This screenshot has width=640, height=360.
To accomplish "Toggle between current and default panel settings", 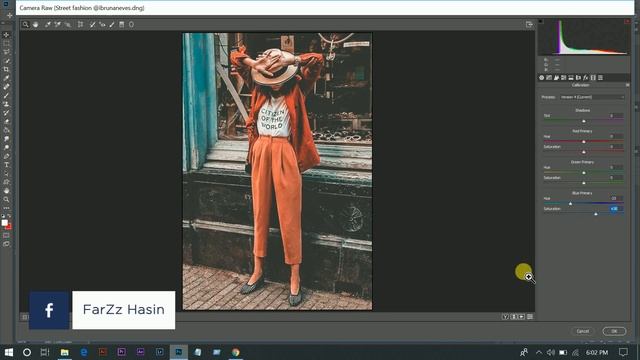I will [x=530, y=317].
